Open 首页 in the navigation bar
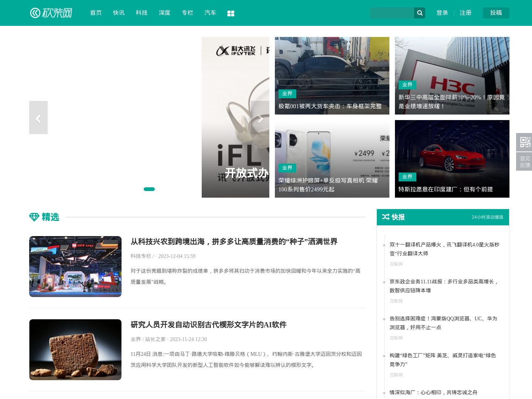 coord(96,13)
